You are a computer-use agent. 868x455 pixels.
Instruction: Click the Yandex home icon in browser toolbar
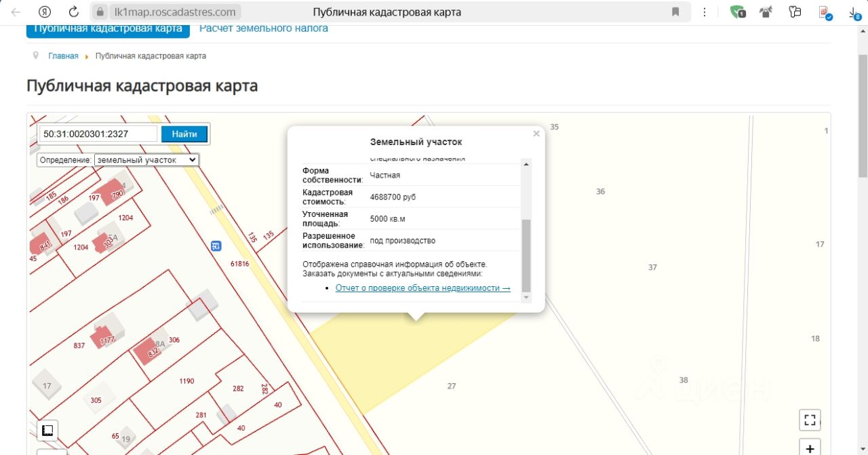point(45,12)
